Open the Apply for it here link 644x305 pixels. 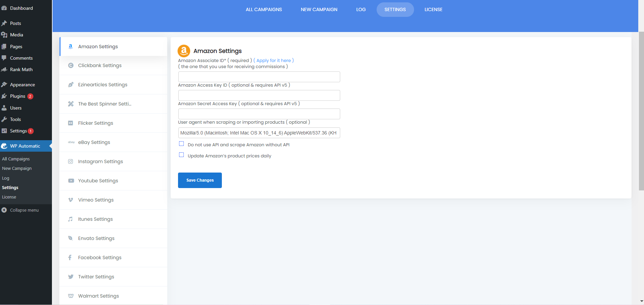pos(273,60)
